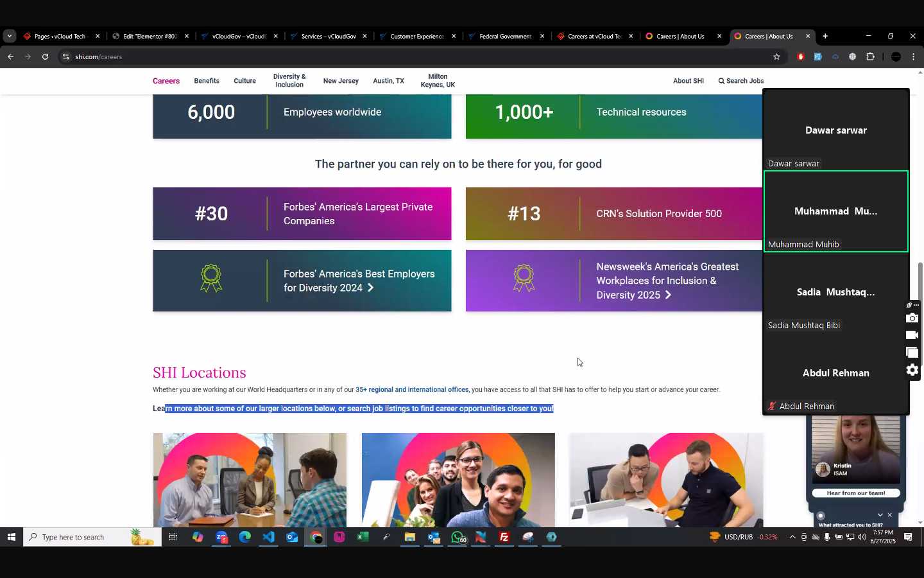Open the Benefits nav item

[x=207, y=81]
